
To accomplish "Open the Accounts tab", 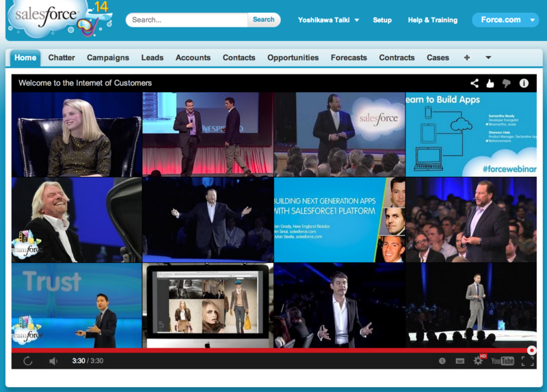I will coord(193,58).
